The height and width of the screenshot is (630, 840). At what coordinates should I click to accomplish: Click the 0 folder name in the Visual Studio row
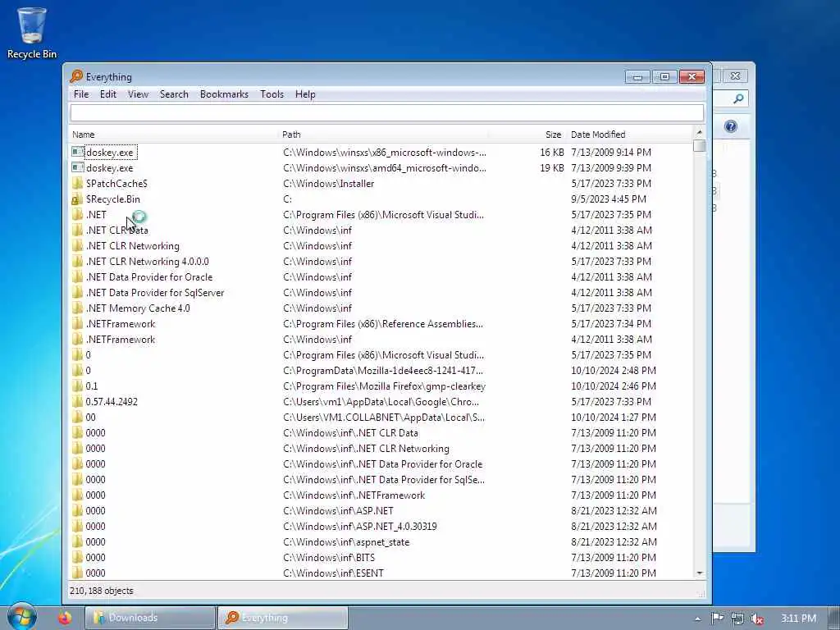(89, 355)
